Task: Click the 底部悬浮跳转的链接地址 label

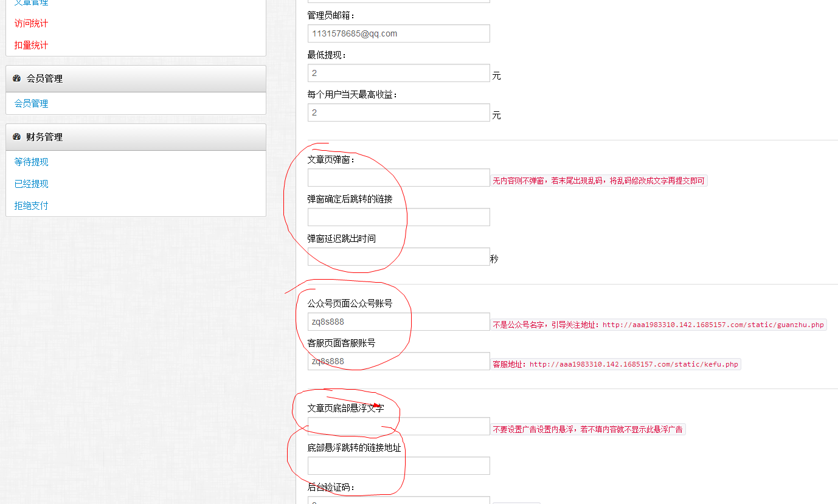Action: [355, 447]
